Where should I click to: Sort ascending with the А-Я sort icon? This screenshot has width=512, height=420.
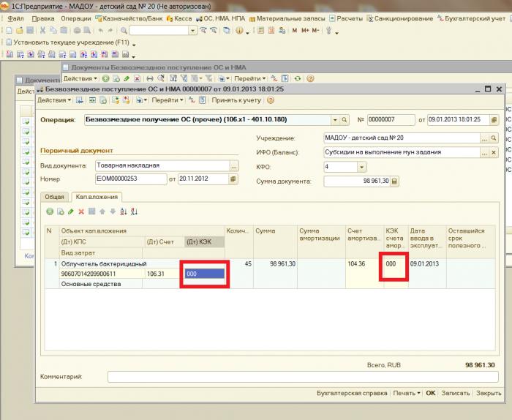(x=124, y=211)
